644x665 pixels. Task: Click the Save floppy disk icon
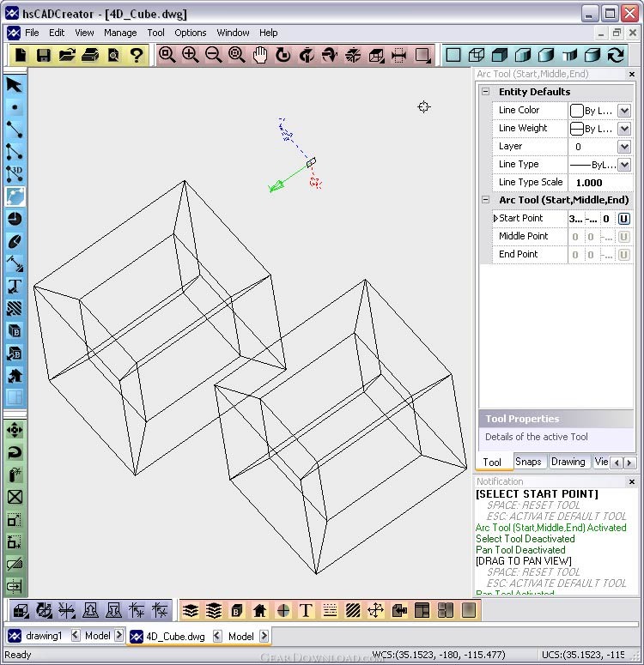pos(43,55)
